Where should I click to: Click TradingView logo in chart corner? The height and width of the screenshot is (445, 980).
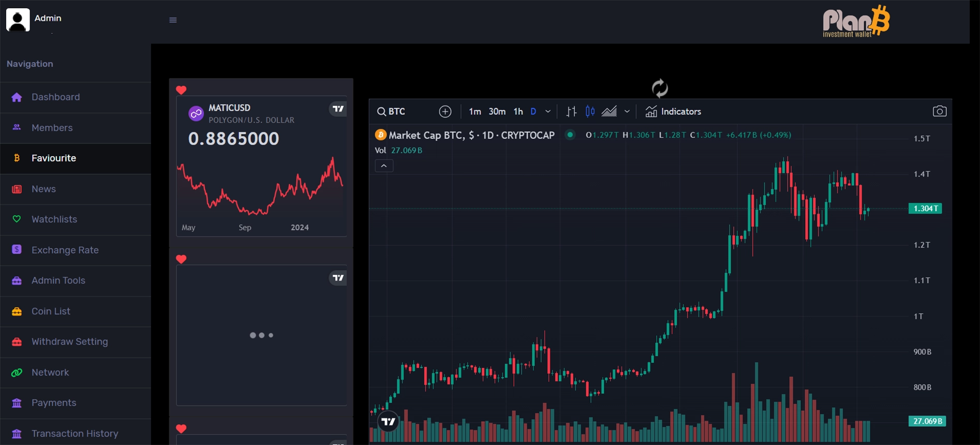click(x=388, y=422)
